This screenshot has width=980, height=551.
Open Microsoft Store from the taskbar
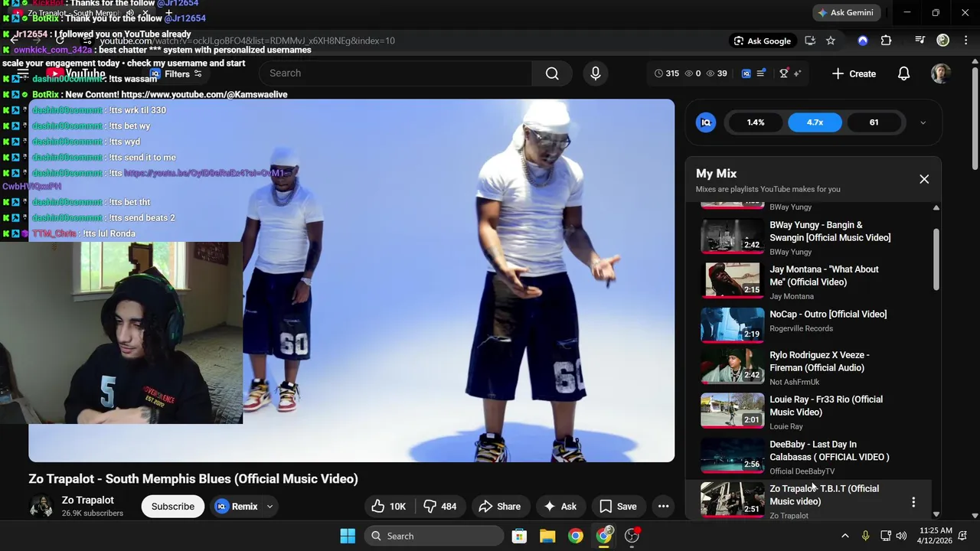click(x=519, y=536)
